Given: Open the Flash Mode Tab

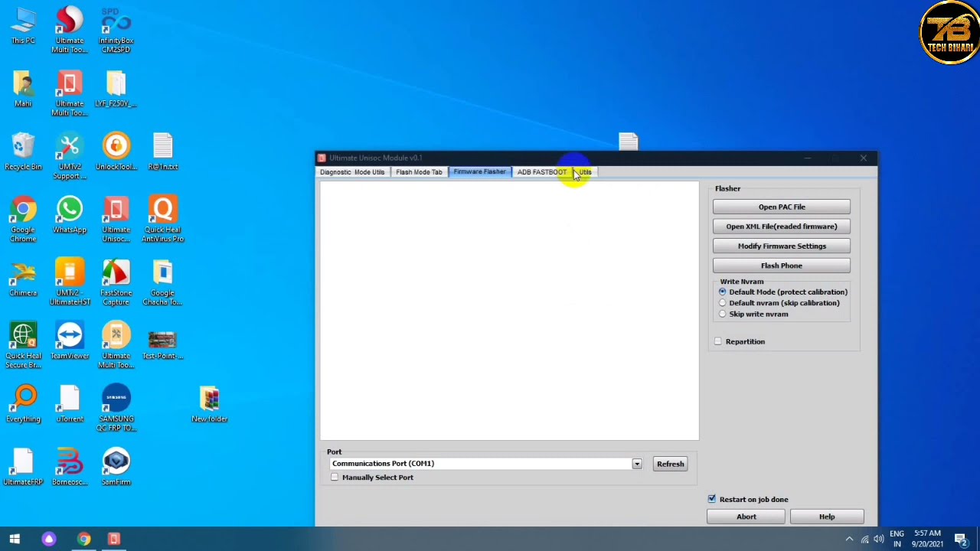Looking at the screenshot, I should (x=419, y=172).
